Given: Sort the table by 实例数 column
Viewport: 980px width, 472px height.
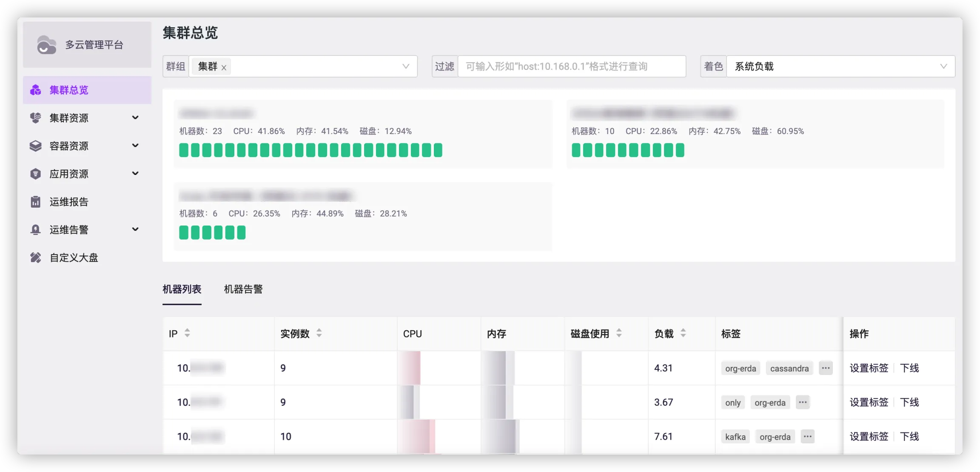Looking at the screenshot, I should point(319,333).
